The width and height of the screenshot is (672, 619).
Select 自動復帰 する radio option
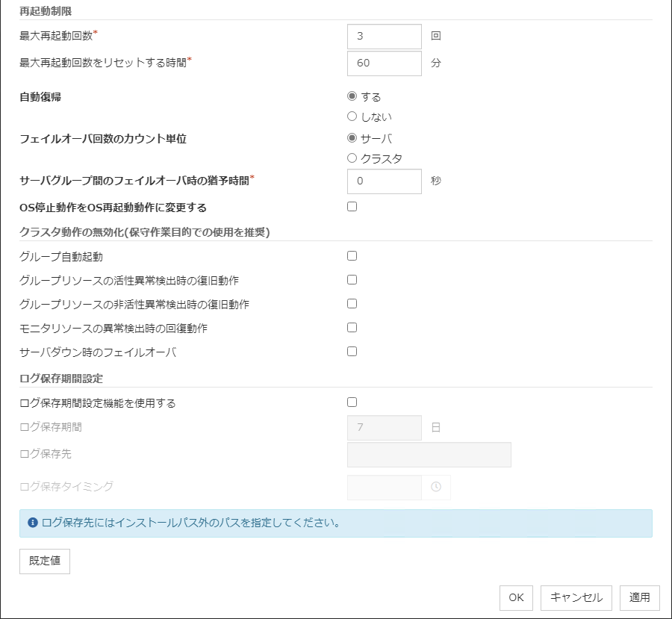(x=352, y=96)
